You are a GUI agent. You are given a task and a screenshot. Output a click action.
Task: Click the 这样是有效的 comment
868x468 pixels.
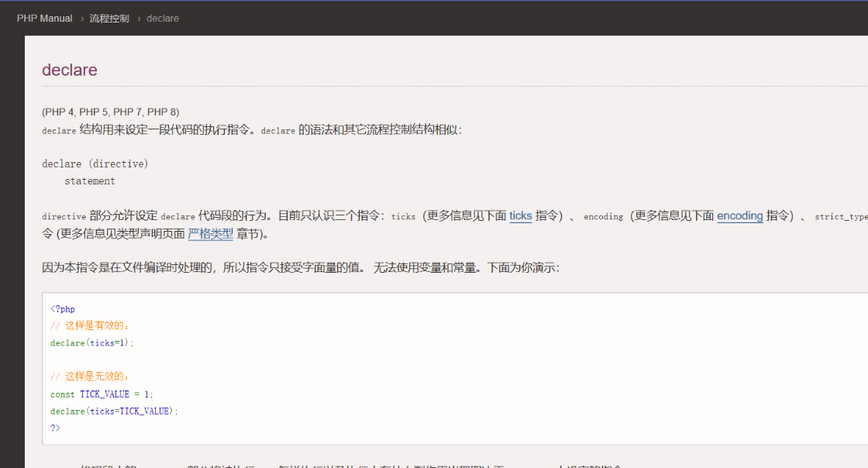91,325
